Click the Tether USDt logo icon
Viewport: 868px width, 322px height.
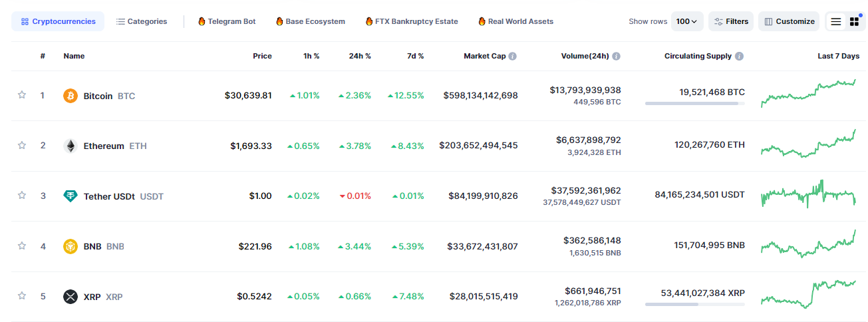click(x=71, y=196)
